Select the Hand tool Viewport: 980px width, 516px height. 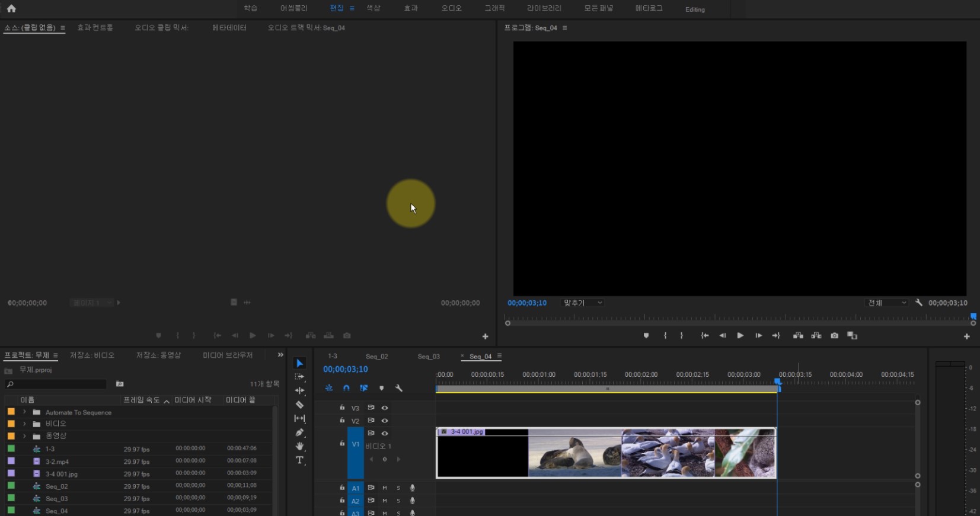coord(299,446)
